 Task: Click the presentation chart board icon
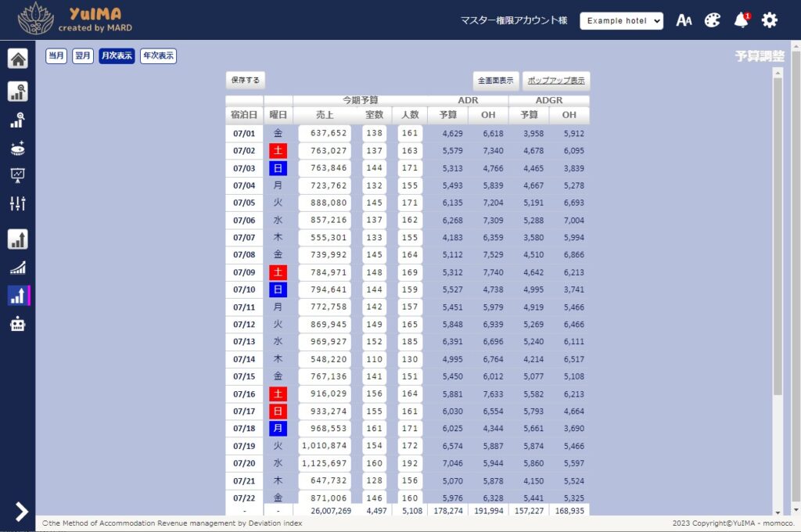coord(18,175)
